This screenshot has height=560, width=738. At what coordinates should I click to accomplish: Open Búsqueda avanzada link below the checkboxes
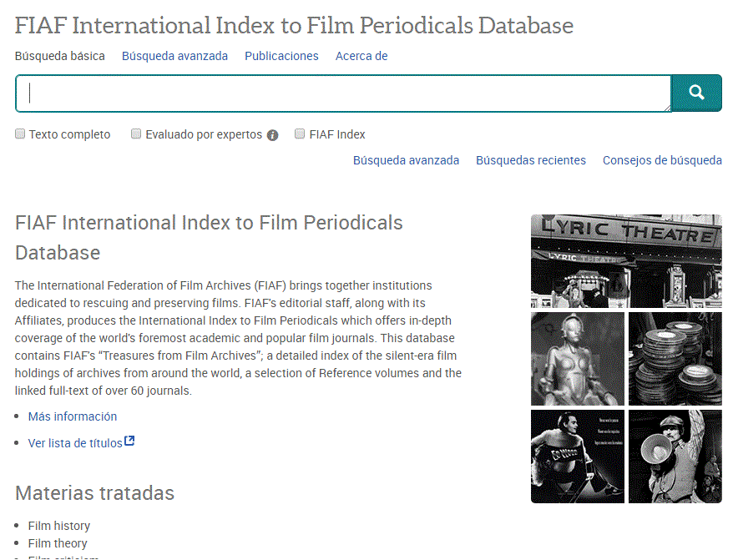[x=407, y=160]
